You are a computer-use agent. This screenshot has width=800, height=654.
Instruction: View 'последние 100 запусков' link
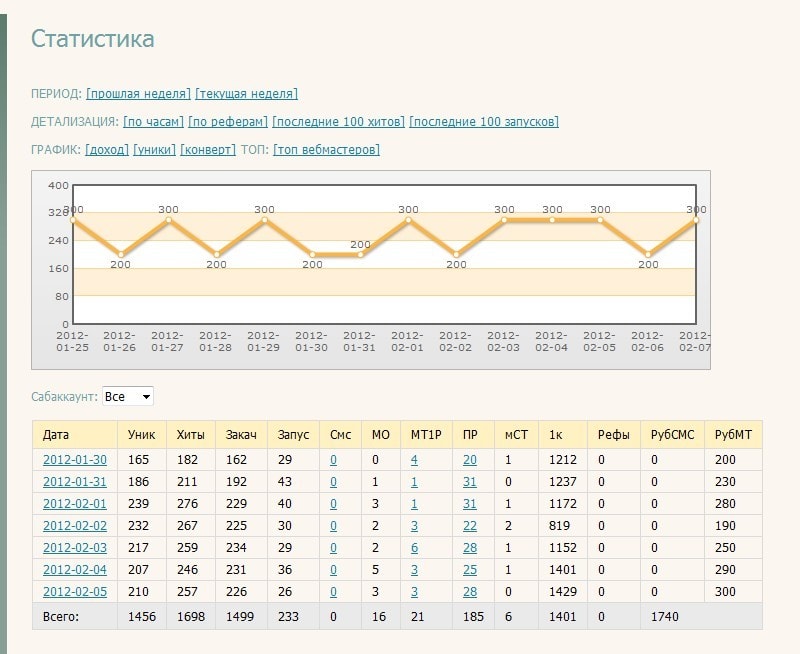pyautogui.click(x=484, y=122)
